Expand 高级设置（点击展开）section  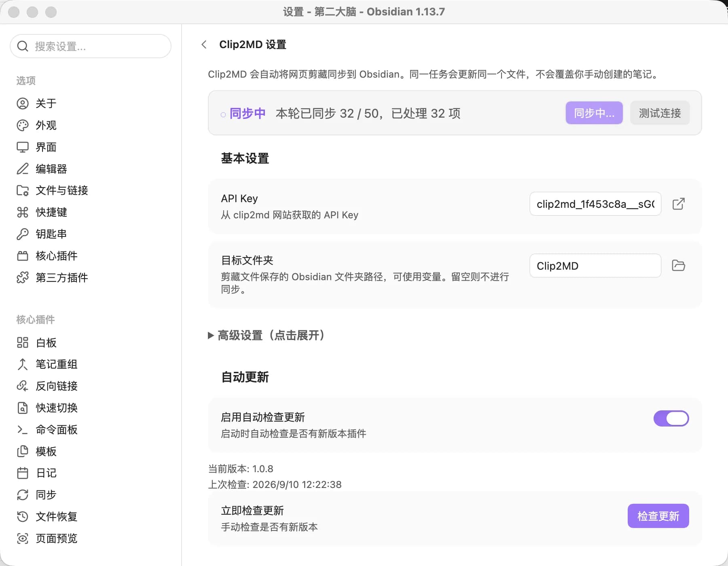point(266,335)
